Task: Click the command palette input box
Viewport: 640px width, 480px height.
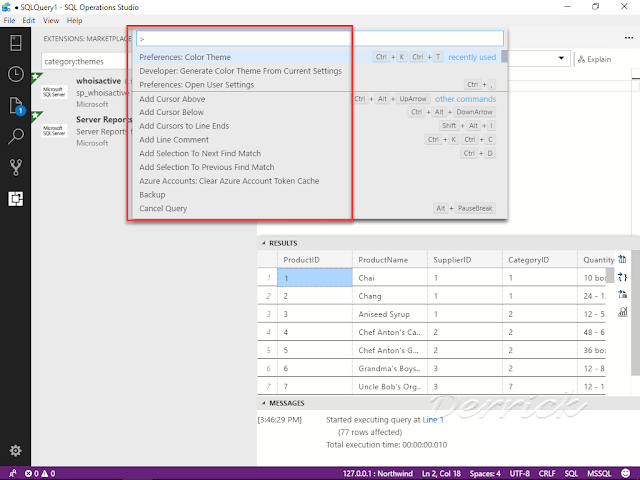Action: (320, 39)
